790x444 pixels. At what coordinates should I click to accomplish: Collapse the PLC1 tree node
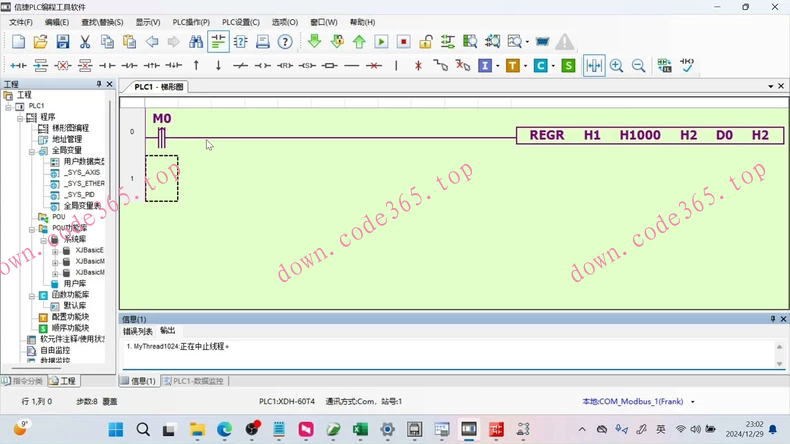coord(9,107)
